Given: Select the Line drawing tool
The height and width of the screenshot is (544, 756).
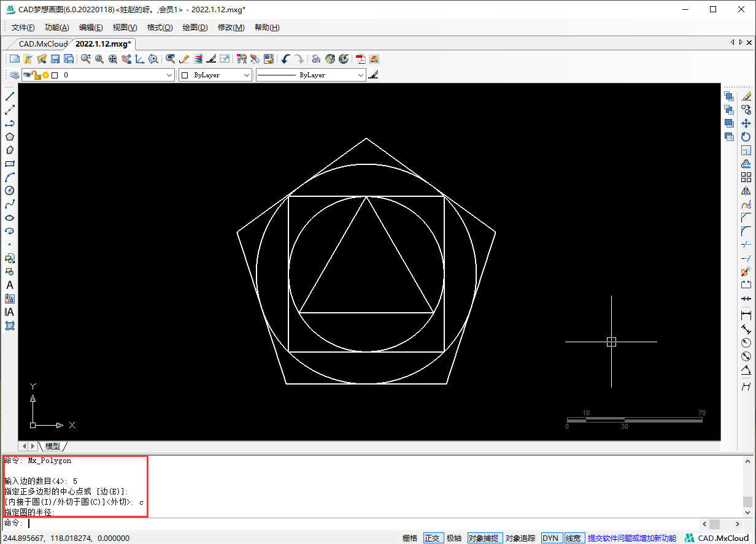Looking at the screenshot, I should 10,96.
